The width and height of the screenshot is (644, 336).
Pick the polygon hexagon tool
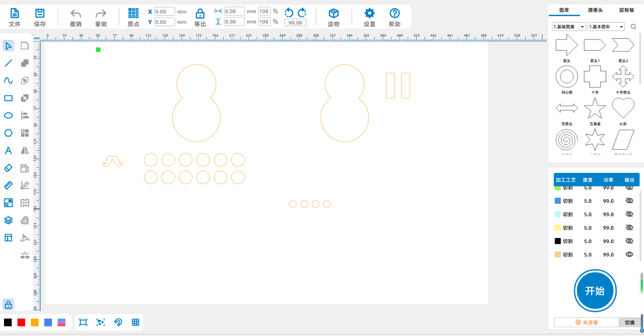(8, 133)
